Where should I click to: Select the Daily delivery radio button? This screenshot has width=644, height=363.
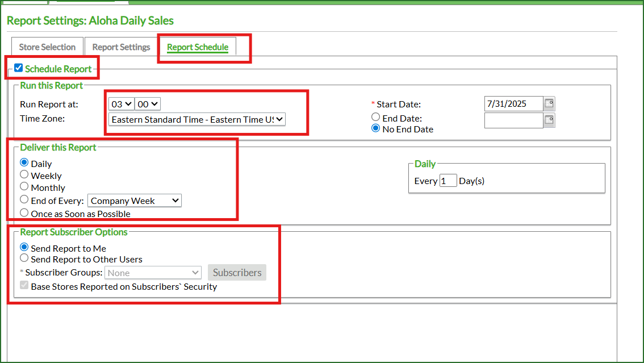(24, 162)
